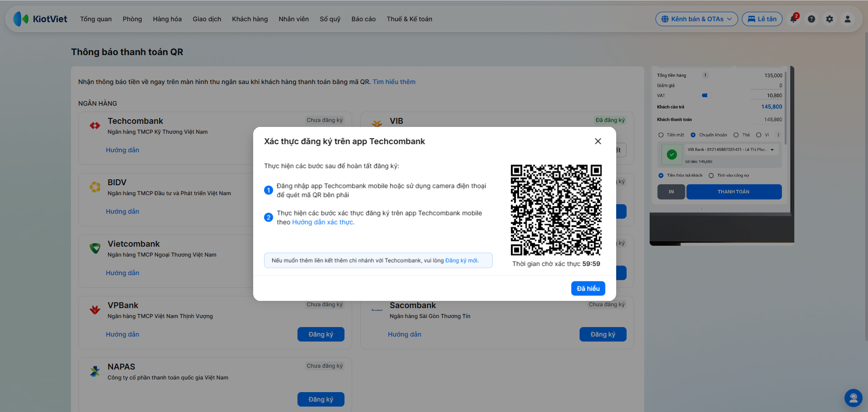The width and height of the screenshot is (868, 412).
Task: Toggle the VAT switch in payment preview
Action: [x=705, y=95]
